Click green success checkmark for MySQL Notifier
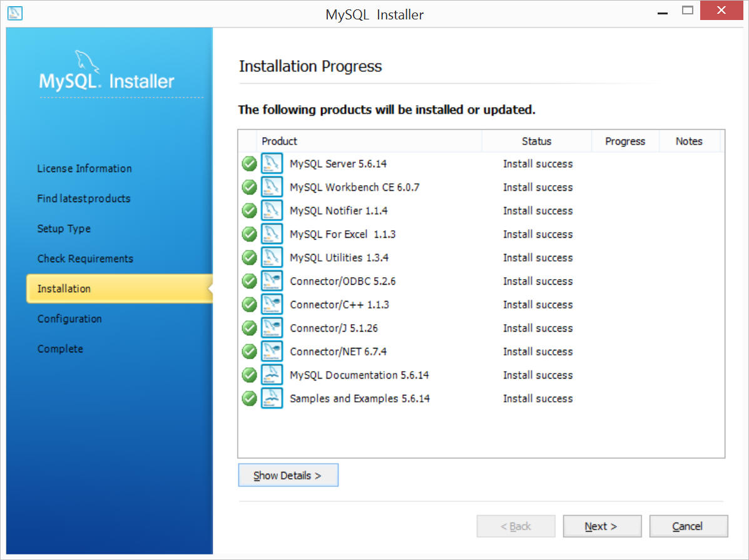Image resolution: width=749 pixels, height=560 pixels. (249, 210)
